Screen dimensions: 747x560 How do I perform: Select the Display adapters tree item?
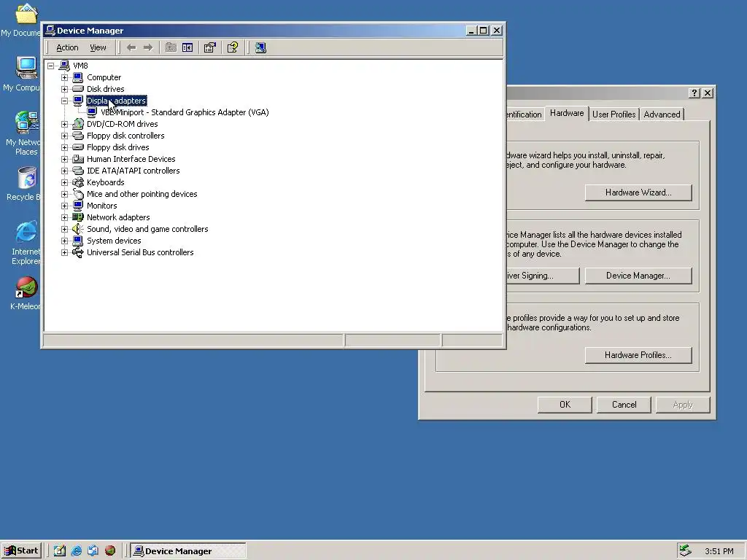[x=116, y=101]
